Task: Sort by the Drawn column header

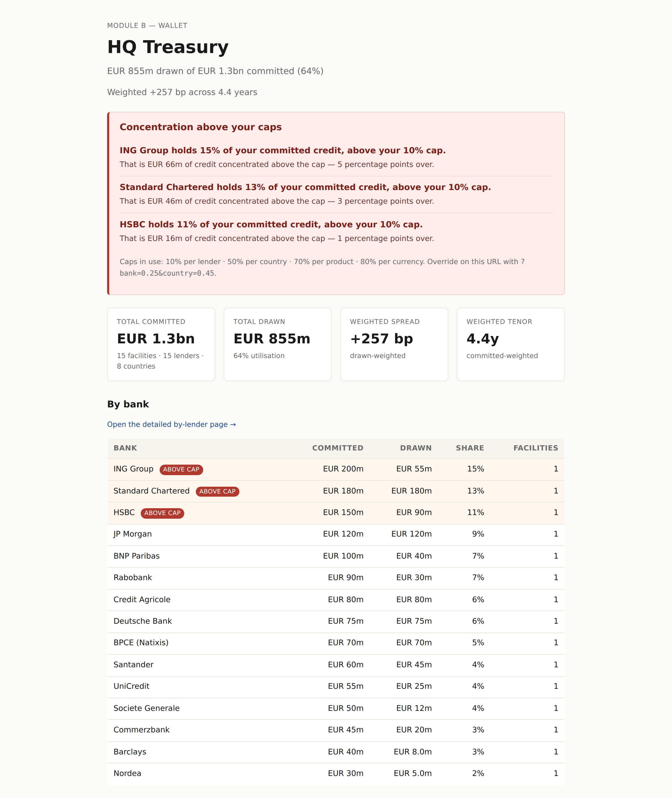Action: click(x=416, y=448)
